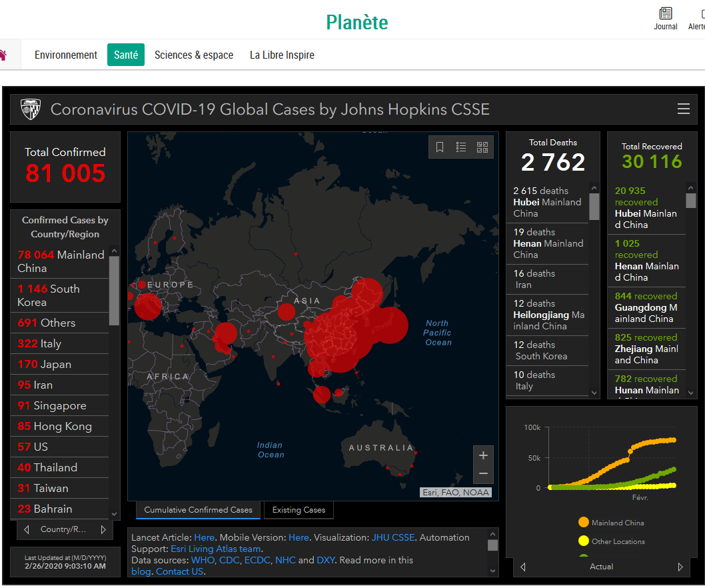Select the "322 Italy" row

click(x=60, y=344)
